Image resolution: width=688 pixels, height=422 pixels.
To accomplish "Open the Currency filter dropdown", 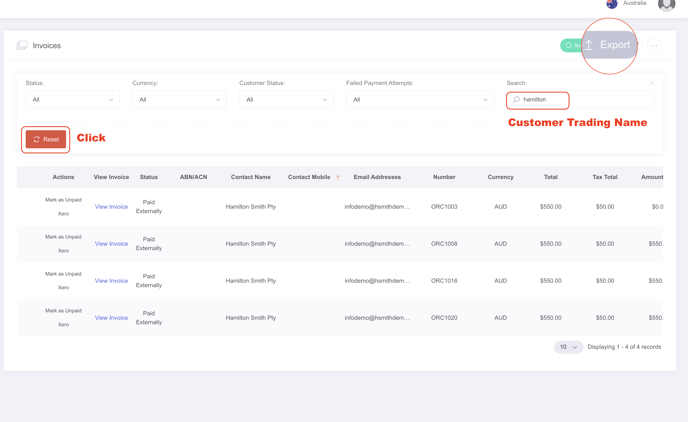I will pyautogui.click(x=179, y=100).
